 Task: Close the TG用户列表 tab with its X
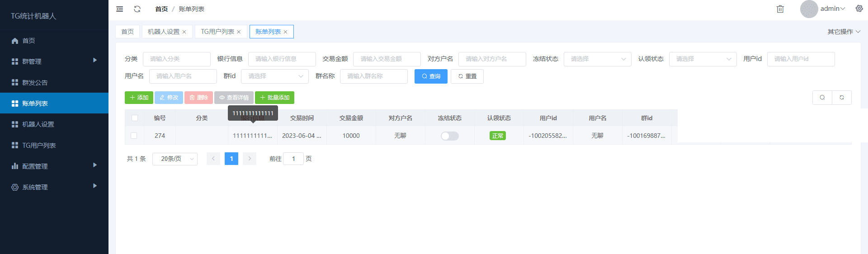tap(239, 32)
